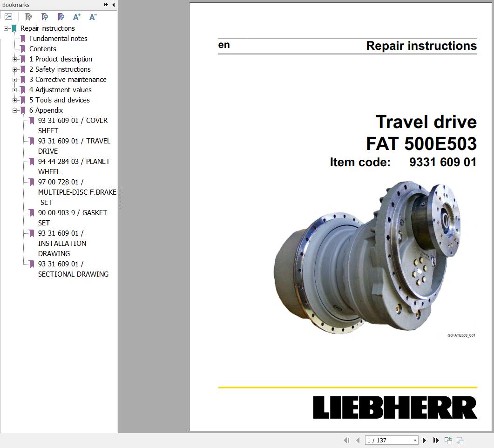494x448 pixels.
Task: Increase bookmark text size with A+ icon
Action: coord(76,17)
